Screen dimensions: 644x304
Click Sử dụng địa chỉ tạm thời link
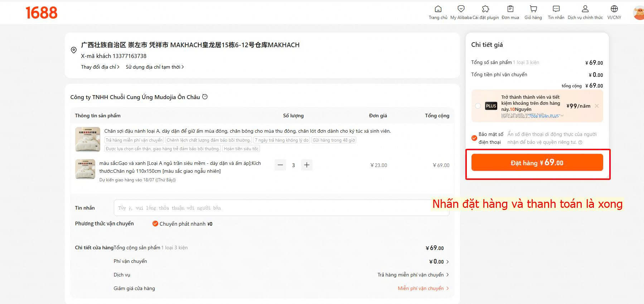[x=155, y=67]
